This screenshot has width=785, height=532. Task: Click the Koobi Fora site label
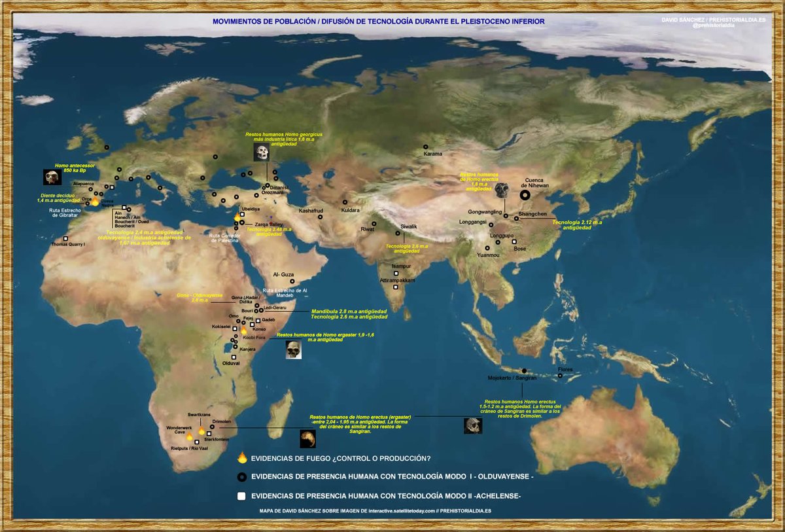click(x=254, y=338)
